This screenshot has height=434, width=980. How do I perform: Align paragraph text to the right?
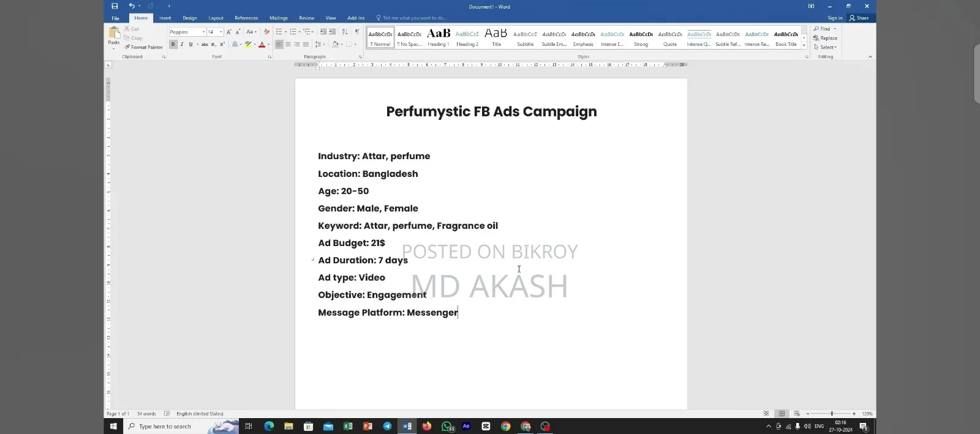coord(296,45)
